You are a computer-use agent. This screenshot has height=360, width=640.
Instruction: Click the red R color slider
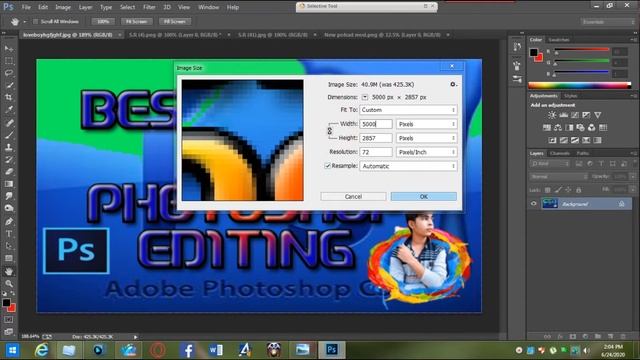pos(582,50)
